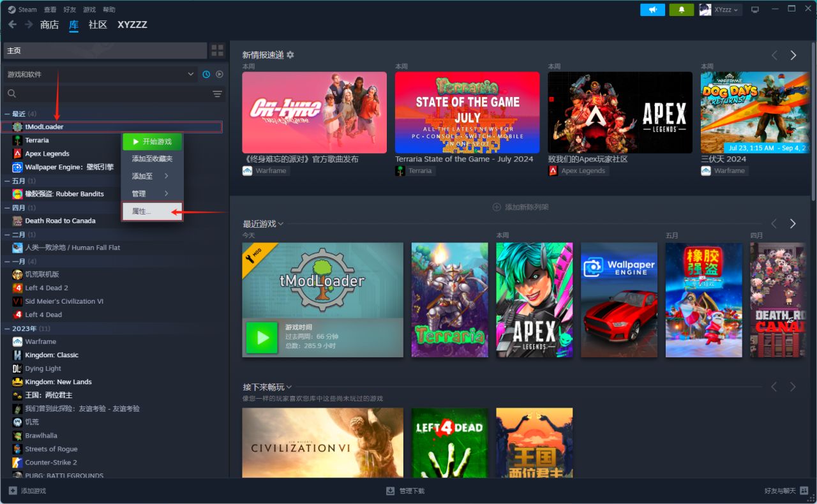Open Wallpaper Engine cover in recent games

(619, 300)
